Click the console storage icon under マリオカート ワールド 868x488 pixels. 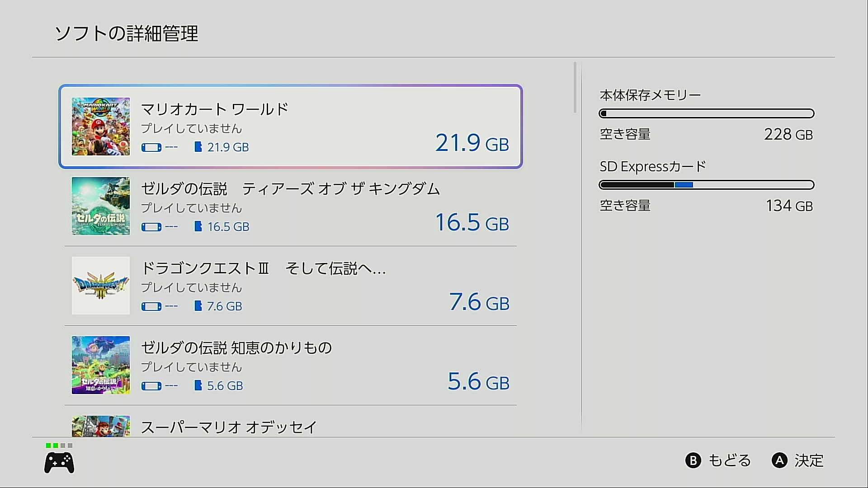pos(151,147)
